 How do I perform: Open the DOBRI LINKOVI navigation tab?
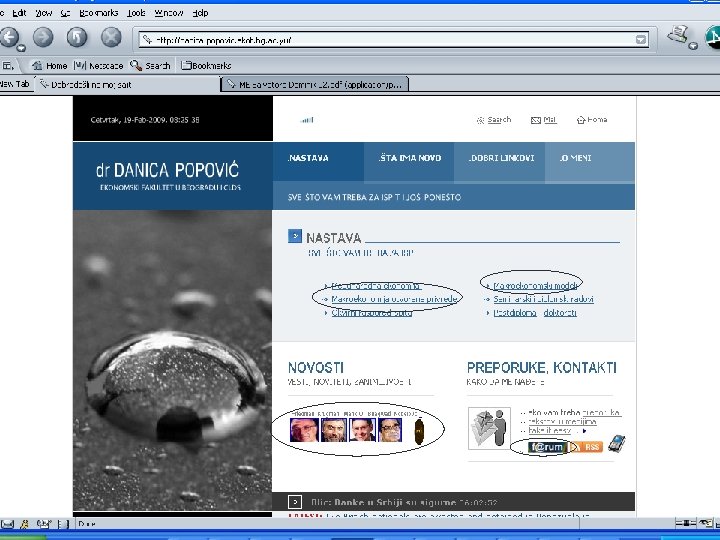coord(500,162)
